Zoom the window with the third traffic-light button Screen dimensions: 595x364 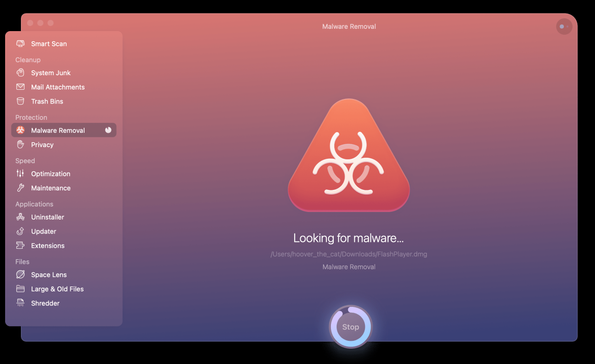(51, 23)
